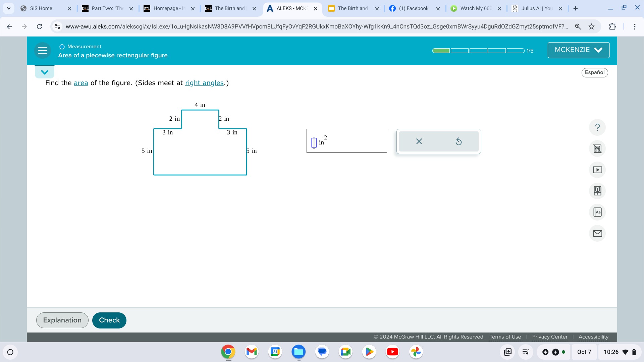Open Files app from the shelf
This screenshot has height=362, width=644.
(x=299, y=352)
